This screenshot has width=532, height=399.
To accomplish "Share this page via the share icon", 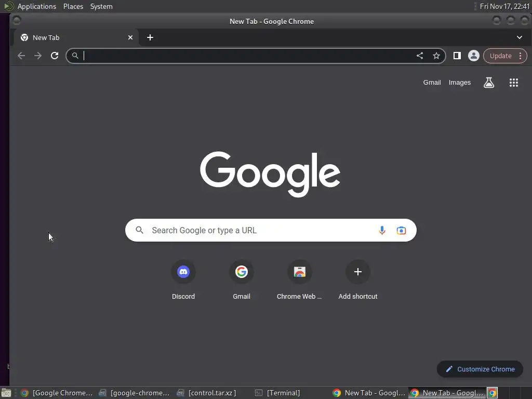I will [x=420, y=56].
